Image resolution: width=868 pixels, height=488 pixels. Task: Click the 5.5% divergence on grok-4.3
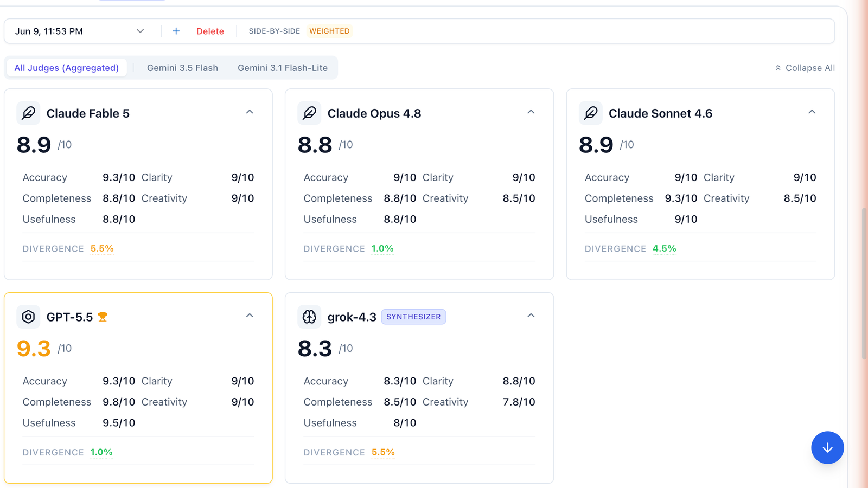click(x=383, y=452)
